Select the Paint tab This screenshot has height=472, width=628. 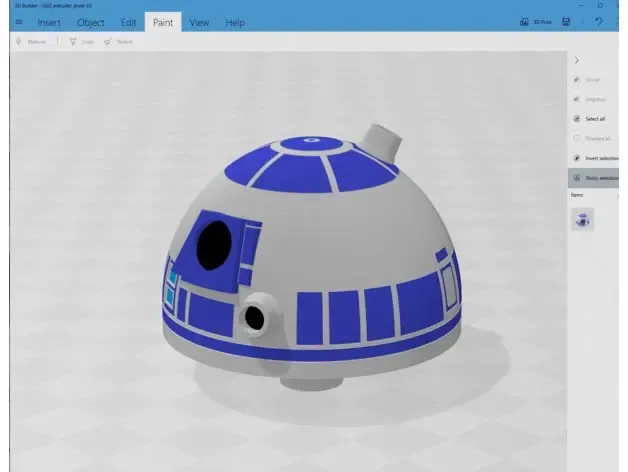coord(163,22)
